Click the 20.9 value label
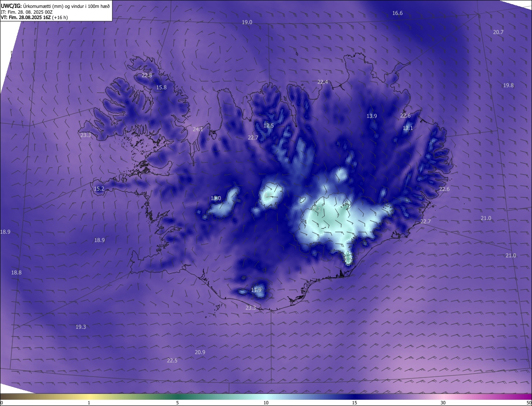The image size is (532, 406). 200,352
